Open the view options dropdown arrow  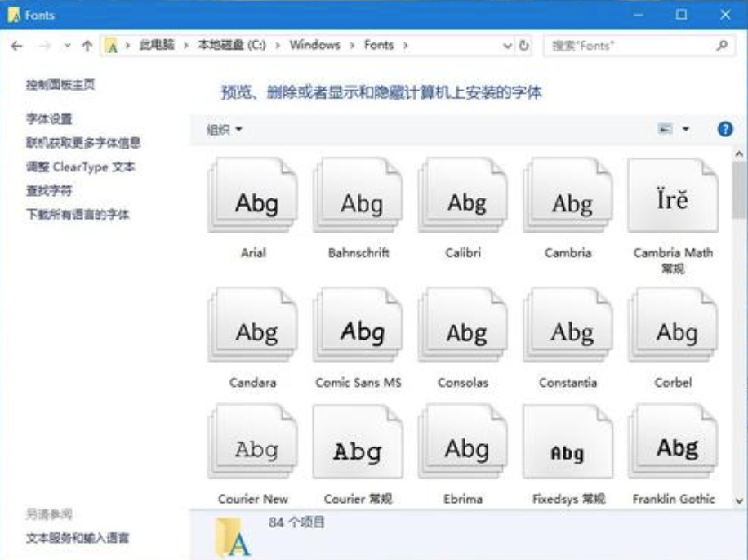(685, 129)
